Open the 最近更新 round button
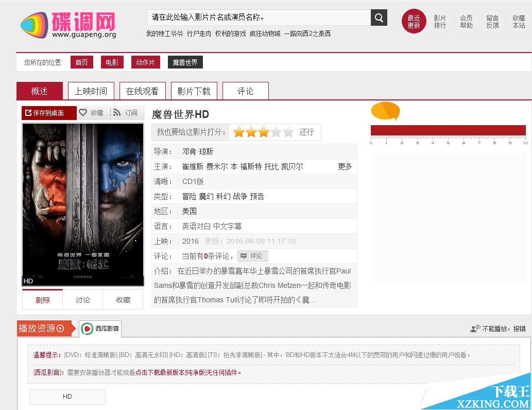Viewport: 532px width, 410px height. 414,22
